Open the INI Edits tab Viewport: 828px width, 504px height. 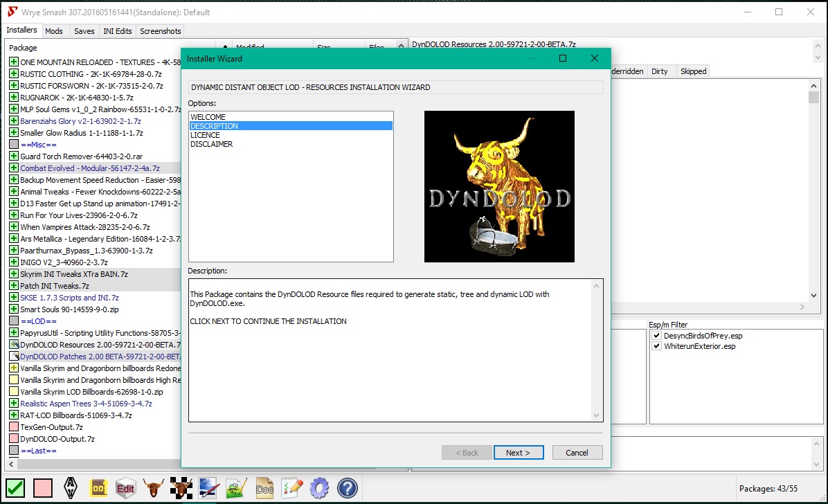pos(117,31)
